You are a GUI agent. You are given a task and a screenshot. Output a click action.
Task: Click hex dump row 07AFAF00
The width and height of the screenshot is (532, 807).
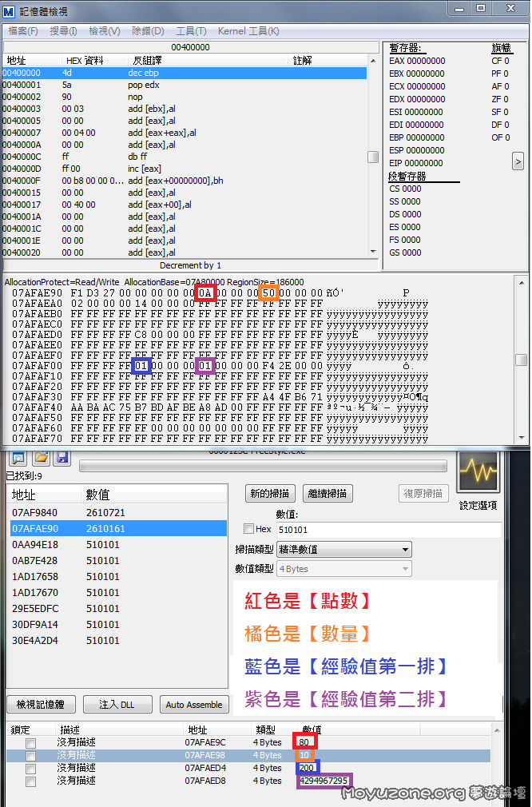tap(220, 366)
